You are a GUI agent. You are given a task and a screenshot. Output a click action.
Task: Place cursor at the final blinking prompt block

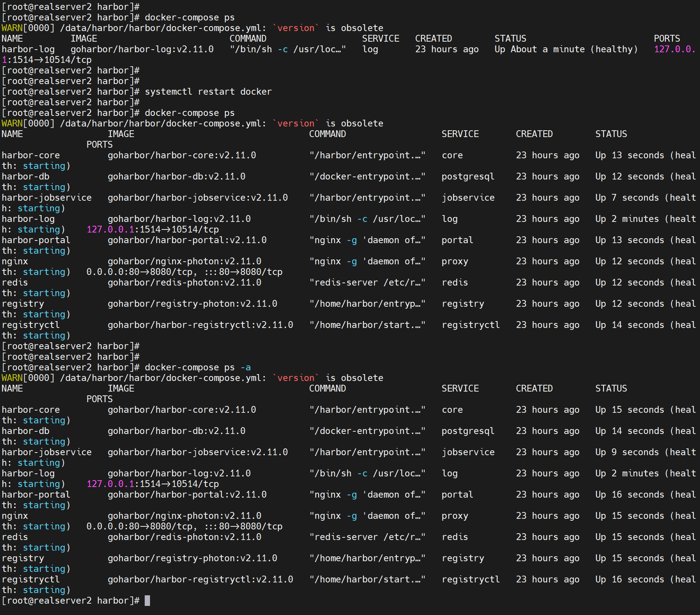tap(147, 601)
